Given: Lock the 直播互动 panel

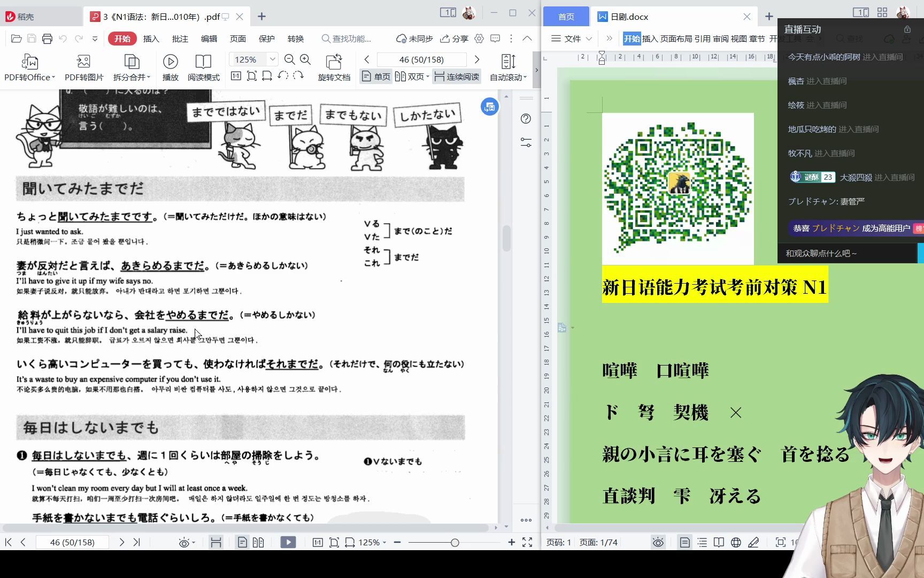Looking at the screenshot, I should pos(907,29).
